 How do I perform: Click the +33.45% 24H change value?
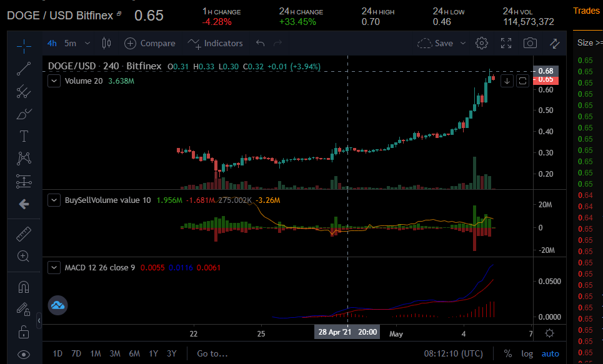coord(297,22)
